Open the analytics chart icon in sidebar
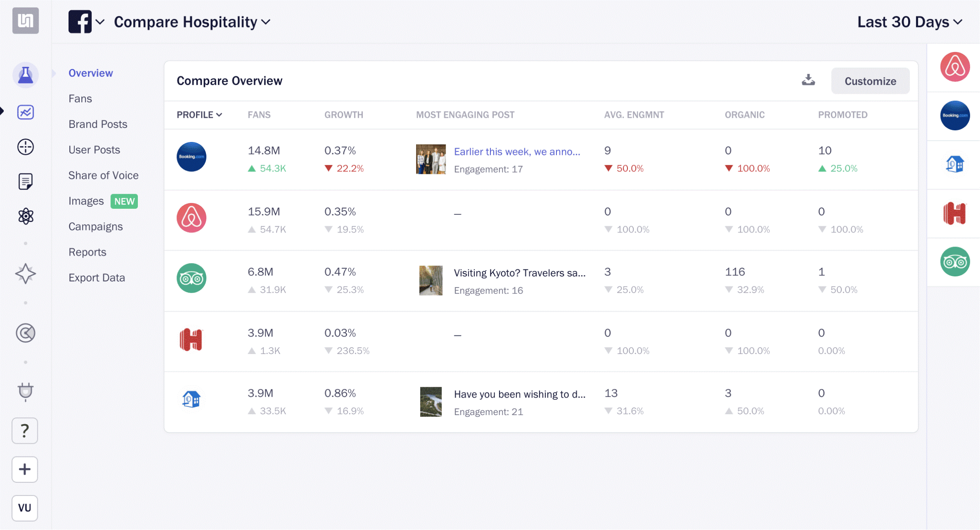The height and width of the screenshot is (530, 980). [25, 112]
